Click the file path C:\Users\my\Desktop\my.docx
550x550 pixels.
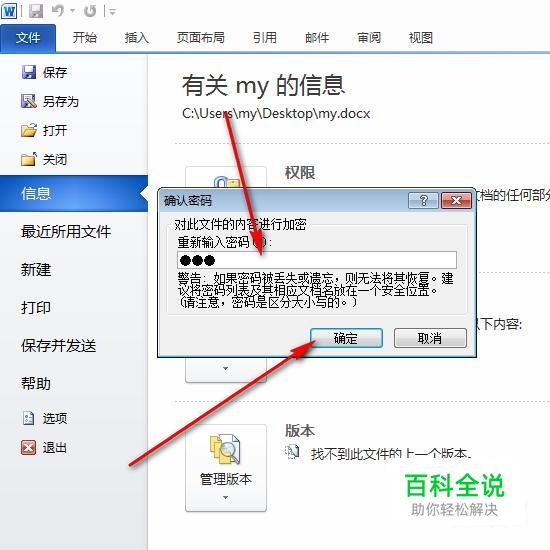click(276, 114)
